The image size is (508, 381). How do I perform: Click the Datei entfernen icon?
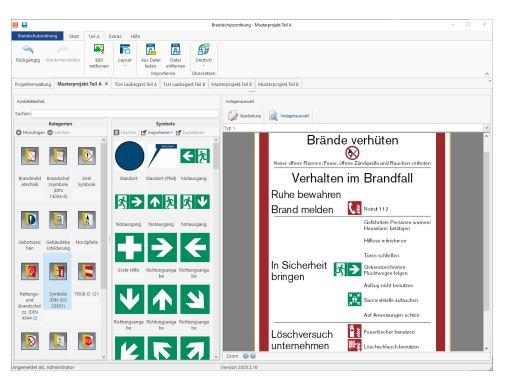click(x=176, y=49)
